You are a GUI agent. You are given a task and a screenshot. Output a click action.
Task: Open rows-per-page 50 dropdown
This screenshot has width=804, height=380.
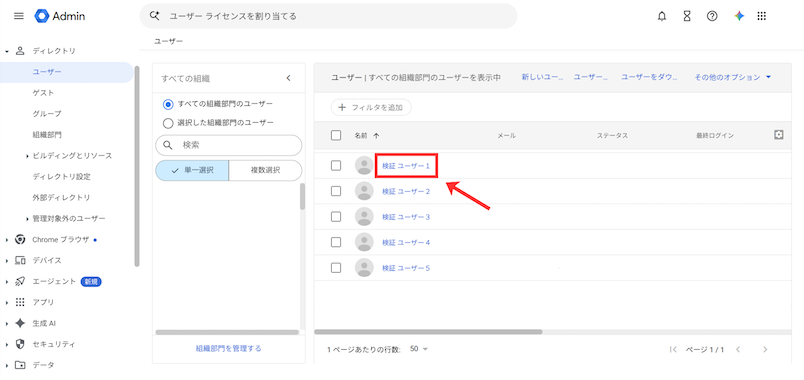(x=419, y=349)
